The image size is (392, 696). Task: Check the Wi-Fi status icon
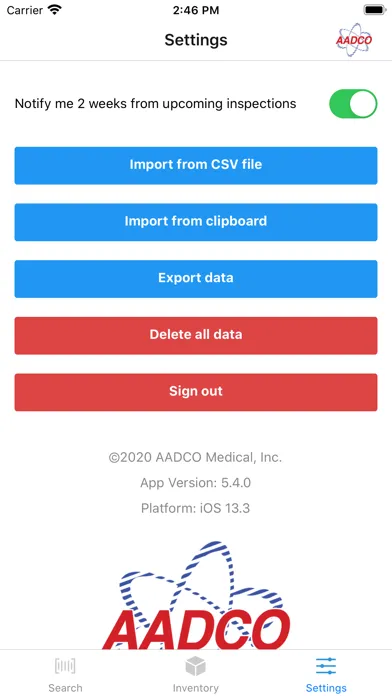(55, 10)
